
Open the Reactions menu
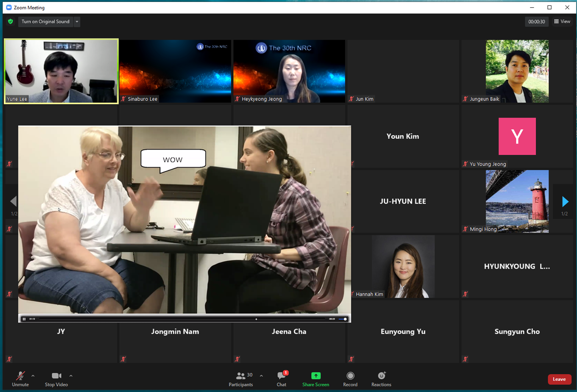point(381,379)
